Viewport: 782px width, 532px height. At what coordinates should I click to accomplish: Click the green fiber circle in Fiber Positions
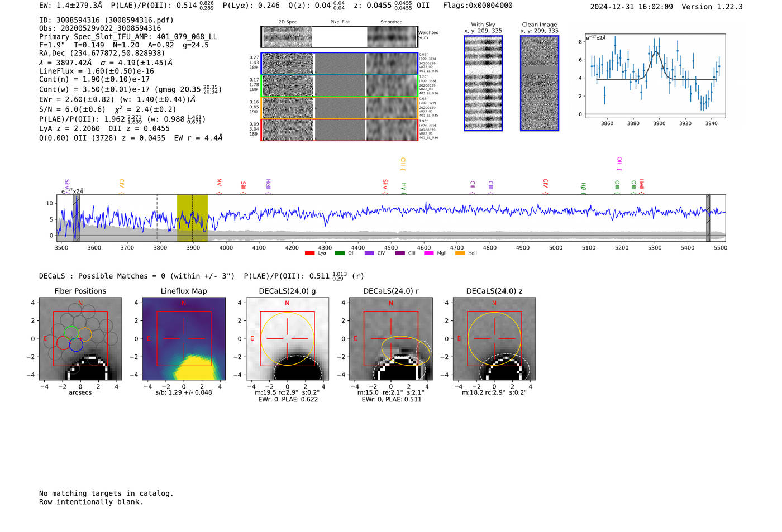point(71,332)
